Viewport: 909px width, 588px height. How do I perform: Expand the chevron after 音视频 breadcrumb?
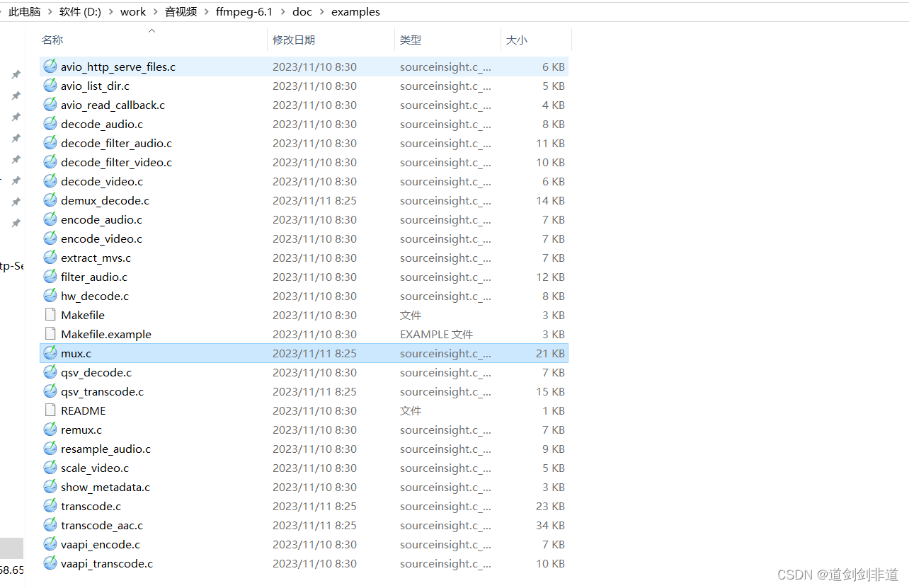tap(207, 12)
